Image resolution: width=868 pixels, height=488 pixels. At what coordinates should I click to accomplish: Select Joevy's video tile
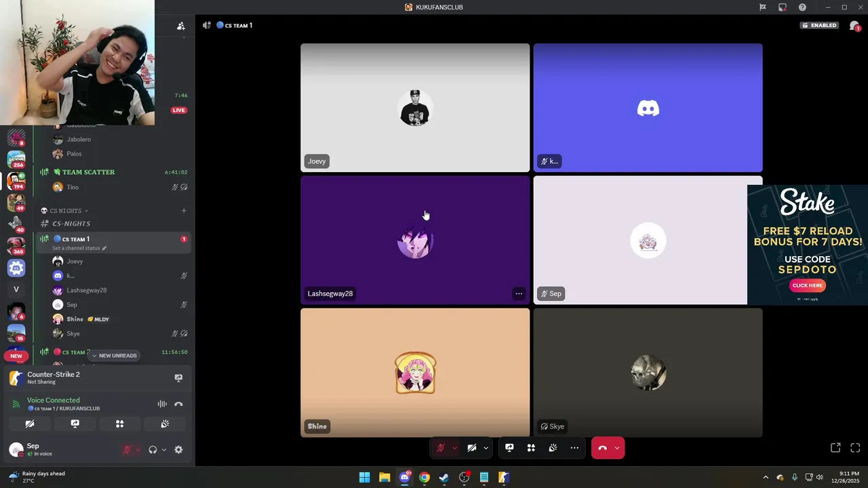(415, 108)
